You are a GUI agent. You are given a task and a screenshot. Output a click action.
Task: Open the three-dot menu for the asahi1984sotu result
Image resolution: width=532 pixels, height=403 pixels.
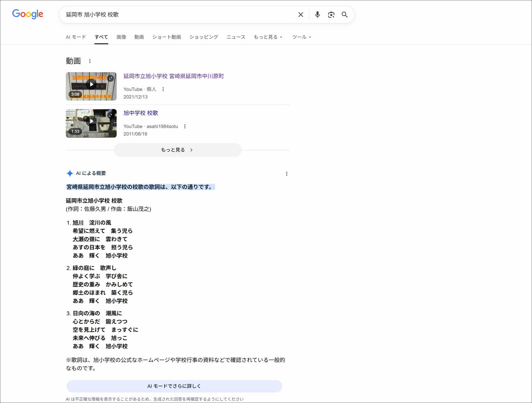185,126
